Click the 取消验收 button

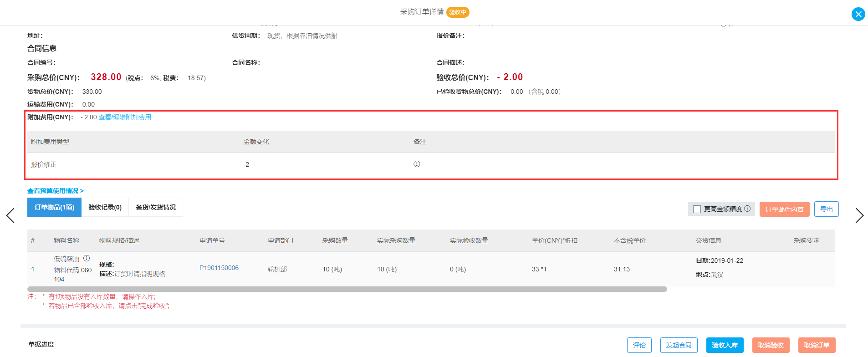pyautogui.click(x=771, y=345)
